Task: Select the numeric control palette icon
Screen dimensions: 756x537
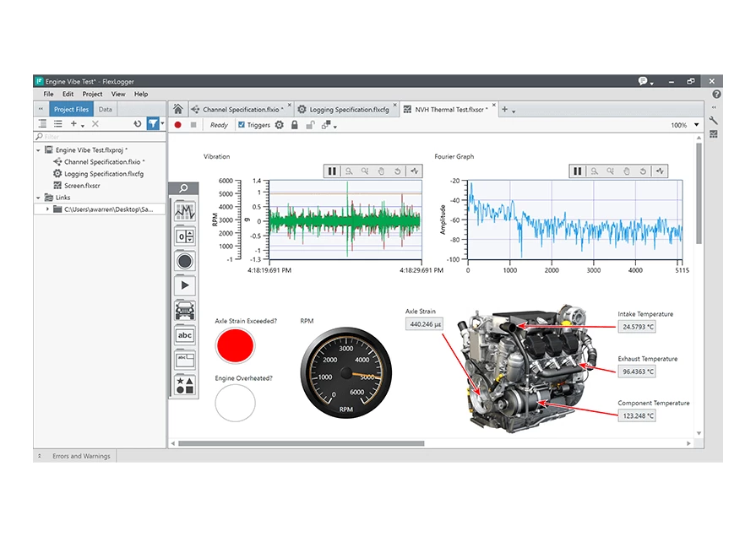Action: (184, 236)
